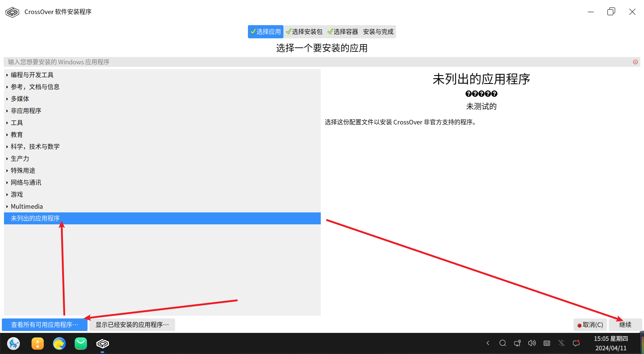
Task: Click the 取消(C) button
Action: (590, 325)
